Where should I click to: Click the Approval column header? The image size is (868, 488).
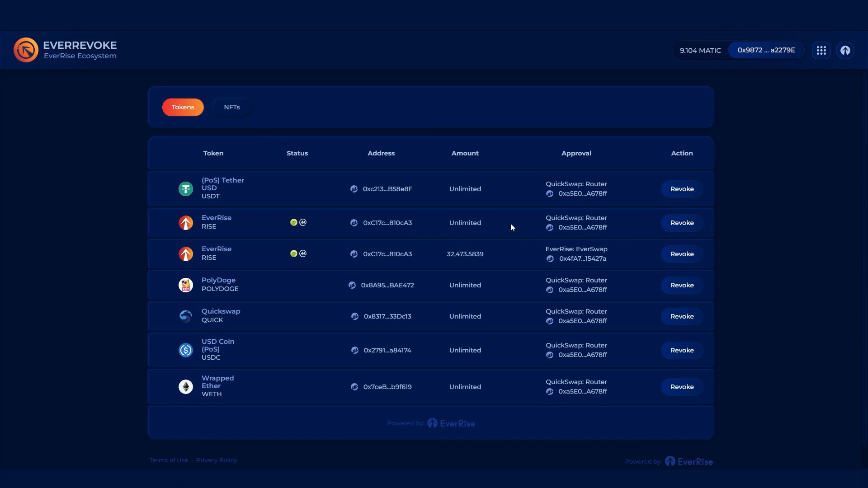576,153
